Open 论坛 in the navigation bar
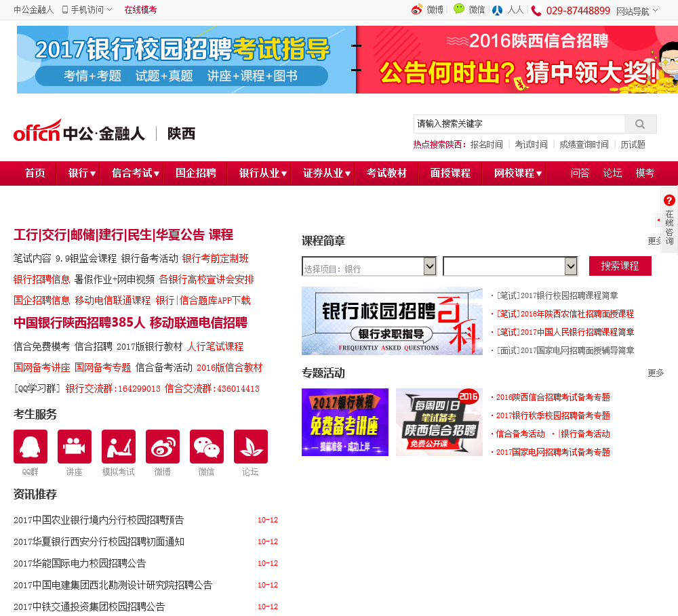678x616 pixels. point(613,173)
